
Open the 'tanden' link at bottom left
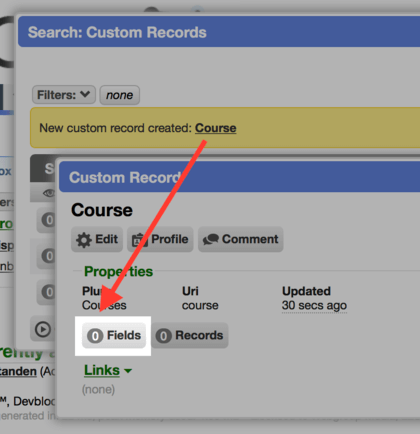pos(18,371)
